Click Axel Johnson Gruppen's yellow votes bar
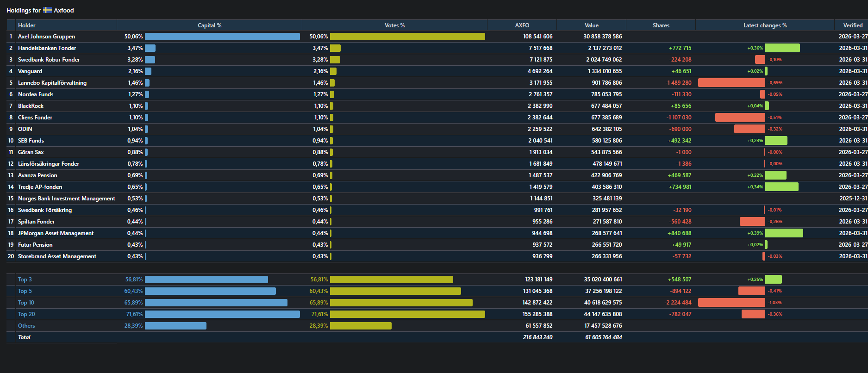Viewport: 868px width, 373px height. [x=407, y=37]
